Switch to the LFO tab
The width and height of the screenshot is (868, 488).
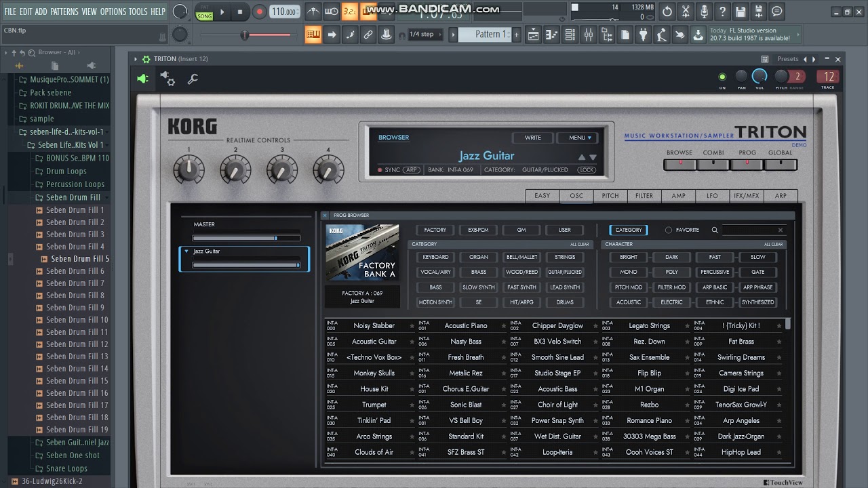(712, 196)
